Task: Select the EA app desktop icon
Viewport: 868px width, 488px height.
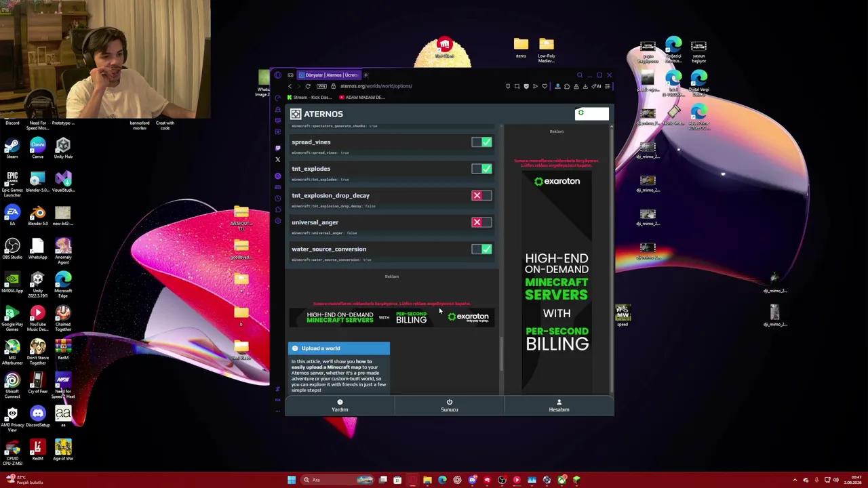Action: point(12,216)
